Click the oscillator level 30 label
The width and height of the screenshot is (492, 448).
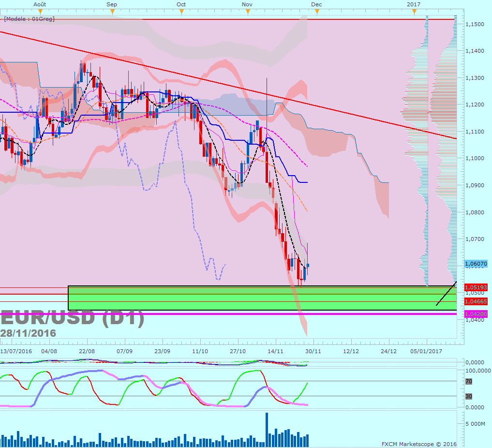(468, 396)
